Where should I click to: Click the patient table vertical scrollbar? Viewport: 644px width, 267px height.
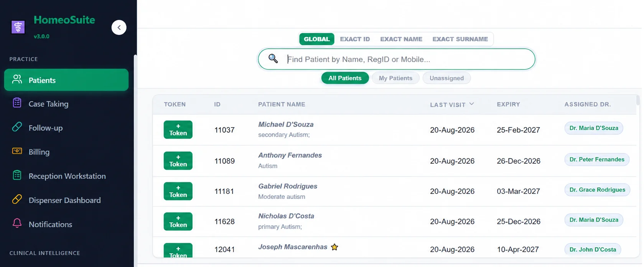pyautogui.click(x=638, y=100)
